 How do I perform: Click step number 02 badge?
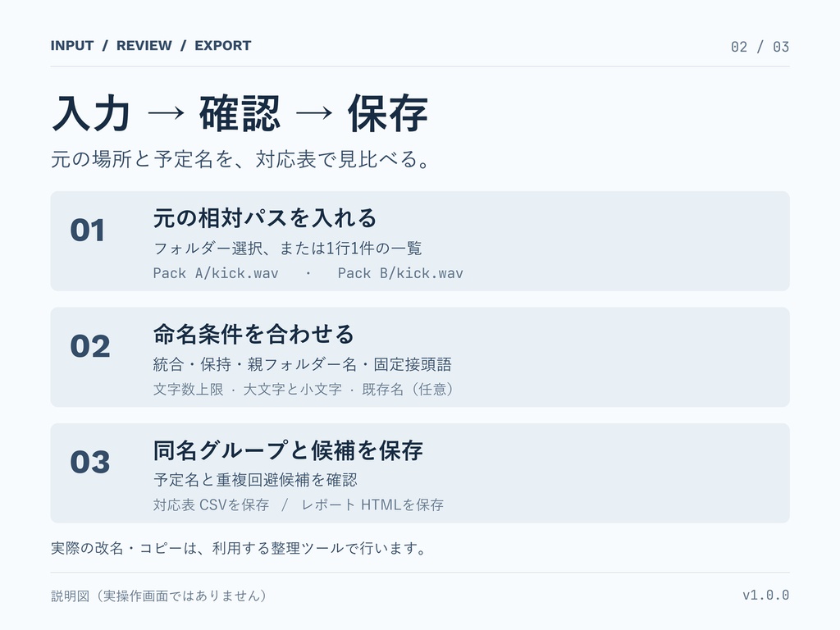point(90,346)
